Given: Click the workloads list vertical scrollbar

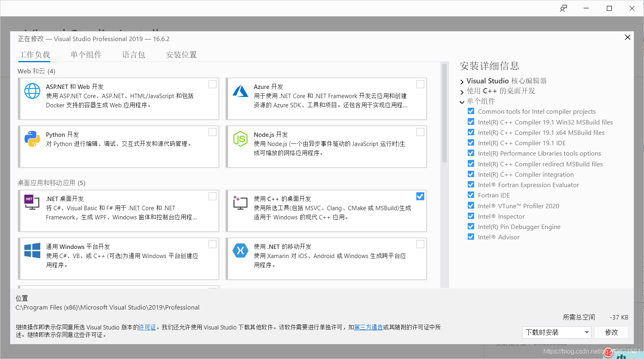Looking at the screenshot, I should (x=444, y=113).
